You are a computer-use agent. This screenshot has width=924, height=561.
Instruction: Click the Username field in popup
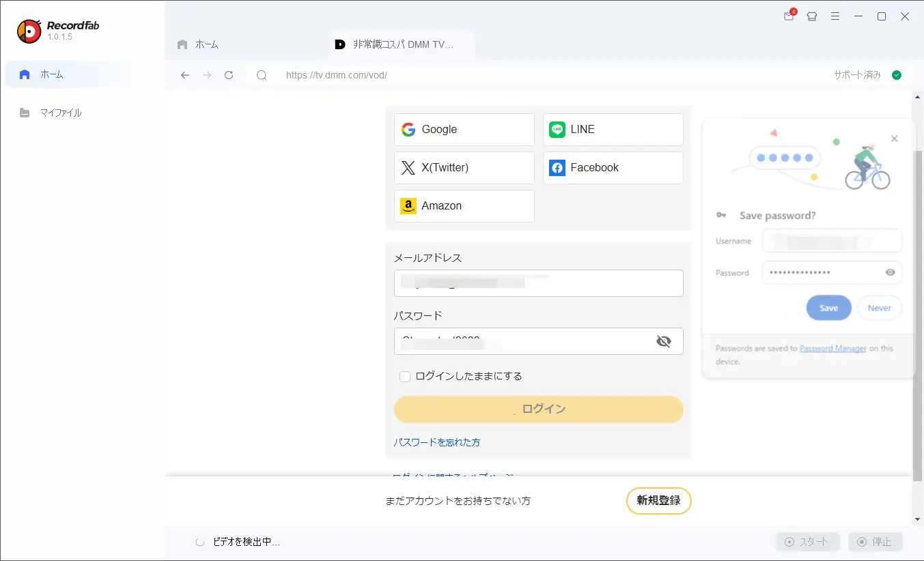(x=832, y=241)
